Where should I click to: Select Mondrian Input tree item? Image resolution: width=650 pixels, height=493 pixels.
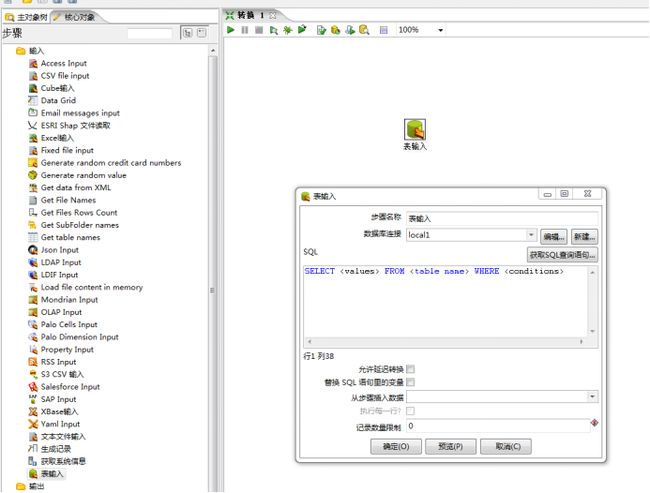click(x=69, y=300)
